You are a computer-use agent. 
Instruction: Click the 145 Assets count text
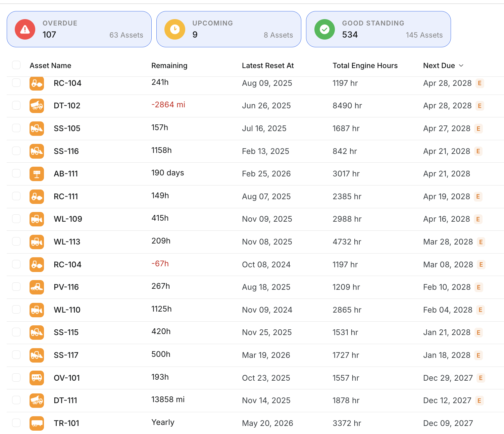[x=424, y=35]
